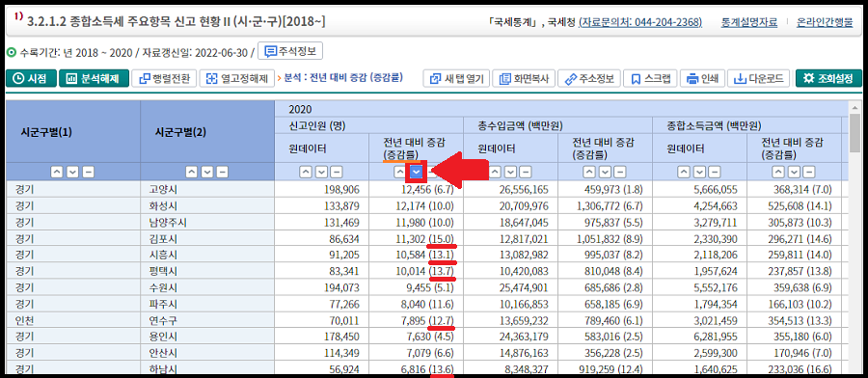Select the 고양시 row cell
Image resolution: width=868 pixels, height=378 pixels.
(207, 190)
